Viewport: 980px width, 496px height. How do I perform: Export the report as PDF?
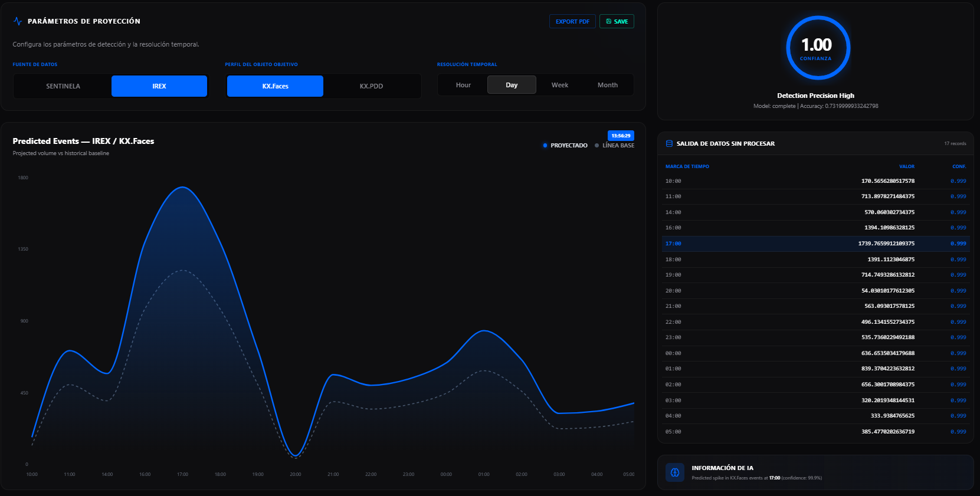point(572,21)
